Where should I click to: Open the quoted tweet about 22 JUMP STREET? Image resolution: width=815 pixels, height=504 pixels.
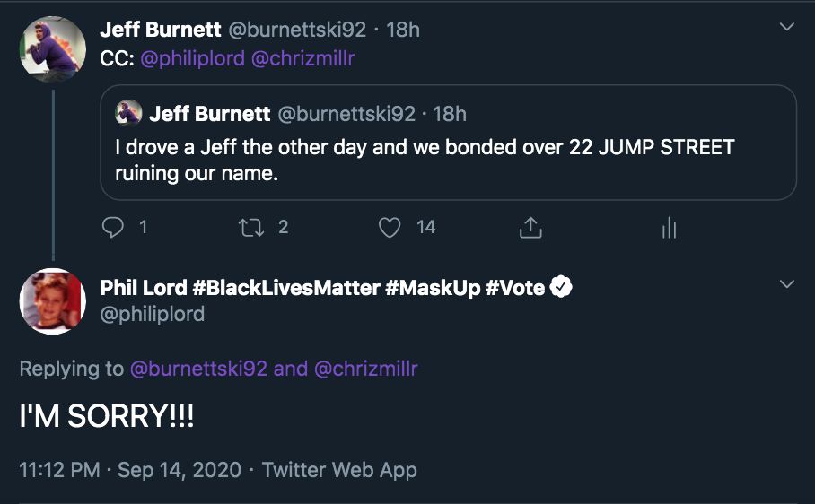449,159
